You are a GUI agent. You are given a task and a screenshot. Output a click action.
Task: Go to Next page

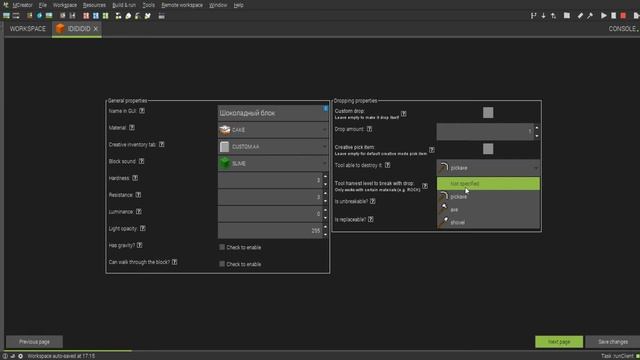(559, 342)
